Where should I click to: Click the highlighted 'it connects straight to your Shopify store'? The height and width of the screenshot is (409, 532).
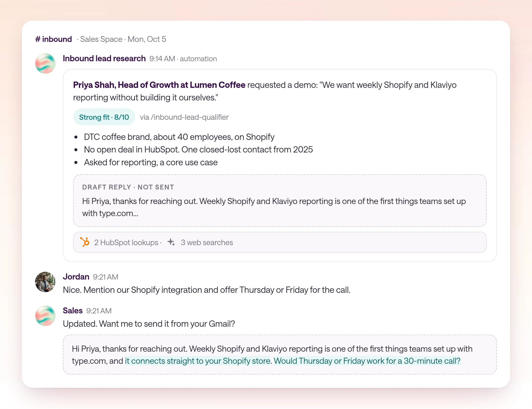(198, 361)
